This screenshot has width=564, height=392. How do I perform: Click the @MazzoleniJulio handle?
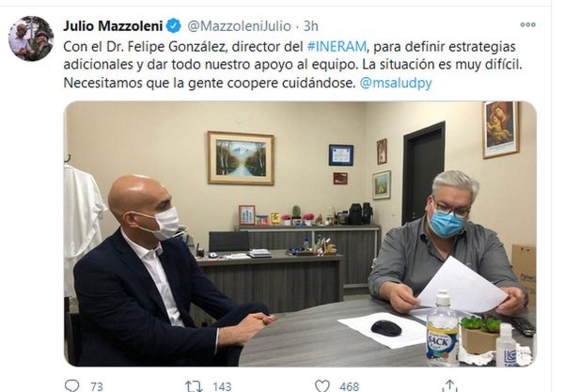click(239, 26)
